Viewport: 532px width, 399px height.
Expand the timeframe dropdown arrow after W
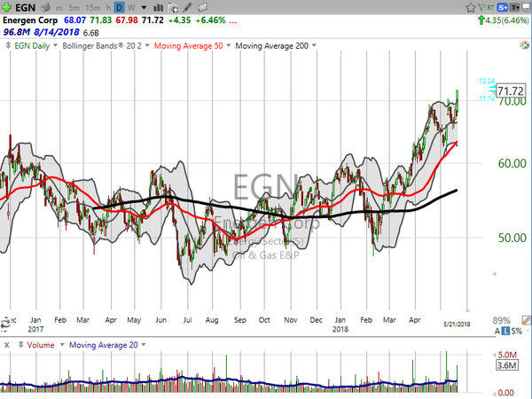point(143,7)
